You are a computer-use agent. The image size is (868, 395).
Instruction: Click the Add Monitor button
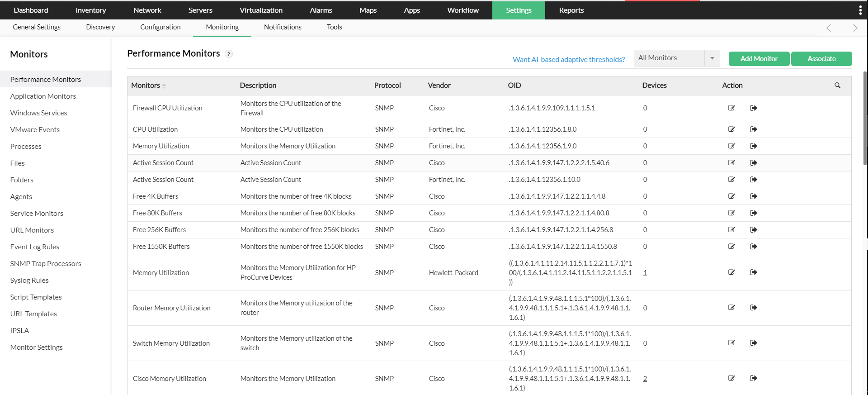click(759, 59)
